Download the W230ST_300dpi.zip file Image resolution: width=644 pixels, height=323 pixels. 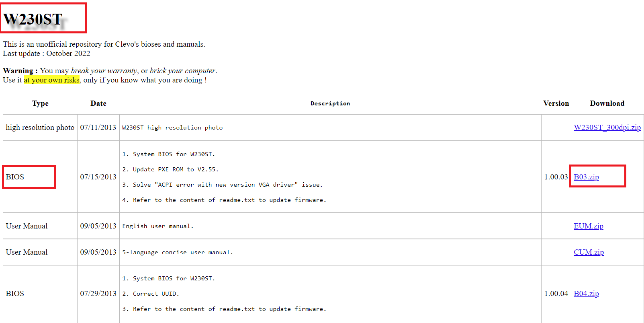(x=607, y=128)
